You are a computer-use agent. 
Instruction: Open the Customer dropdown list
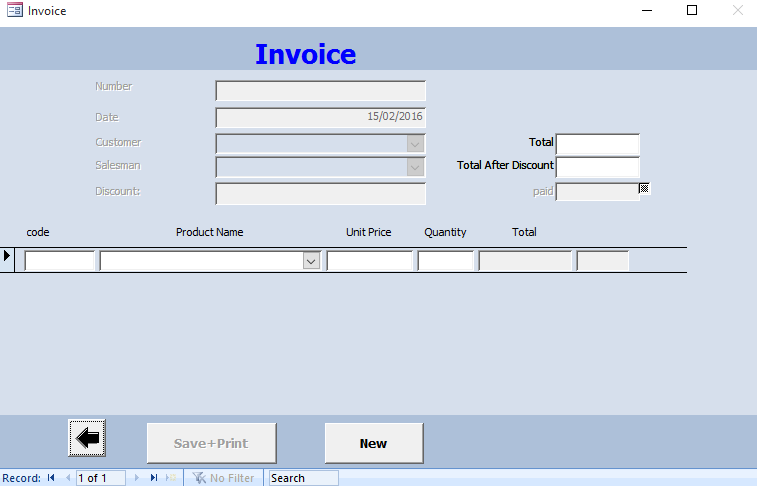click(x=415, y=144)
